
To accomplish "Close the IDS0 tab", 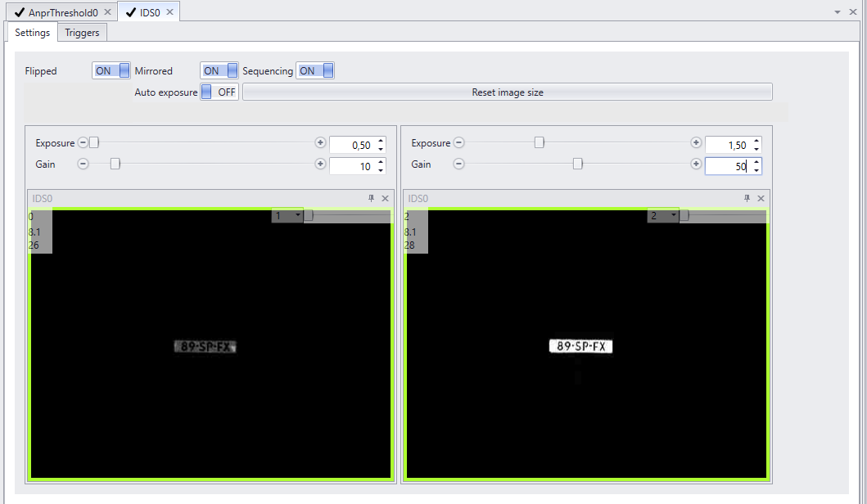I will [169, 11].
